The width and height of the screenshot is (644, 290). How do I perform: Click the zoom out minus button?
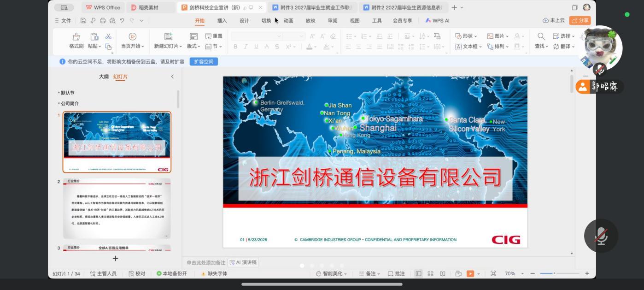click(533, 273)
